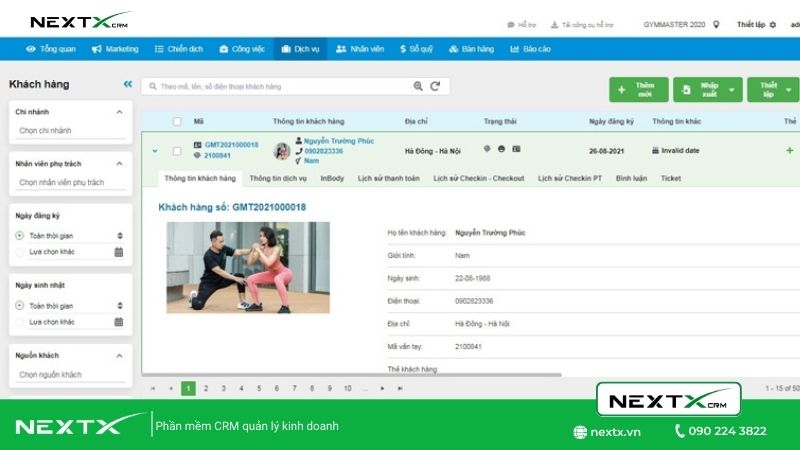Refresh the customer list
The image size is (800, 450).
click(435, 86)
